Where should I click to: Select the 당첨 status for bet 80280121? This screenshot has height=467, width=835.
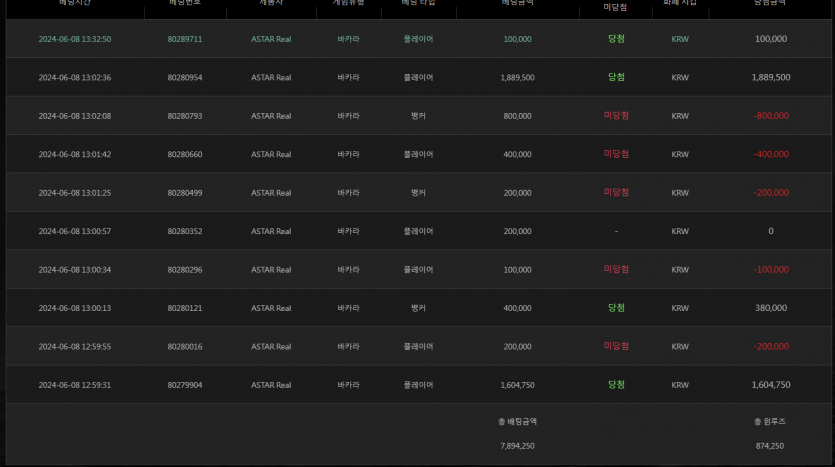pos(616,308)
